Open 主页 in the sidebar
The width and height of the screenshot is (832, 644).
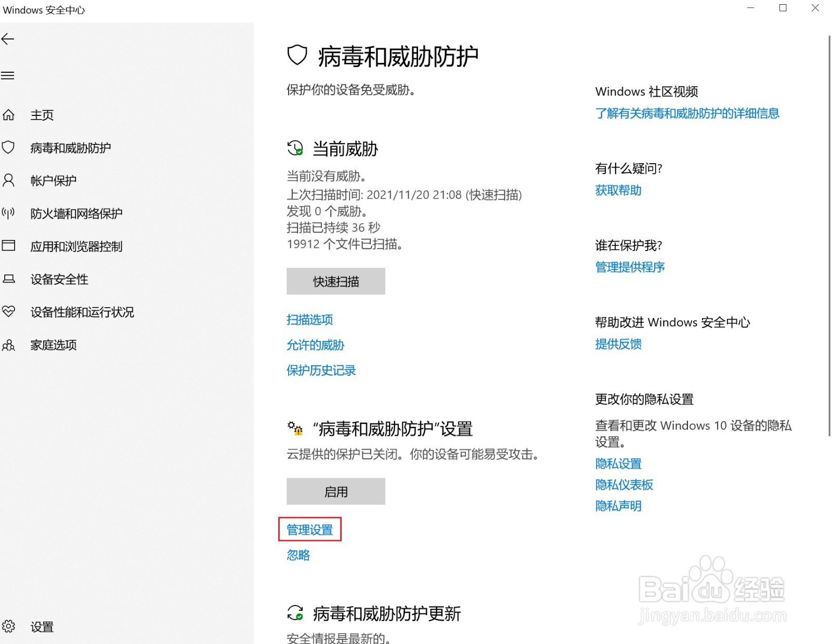point(42,115)
